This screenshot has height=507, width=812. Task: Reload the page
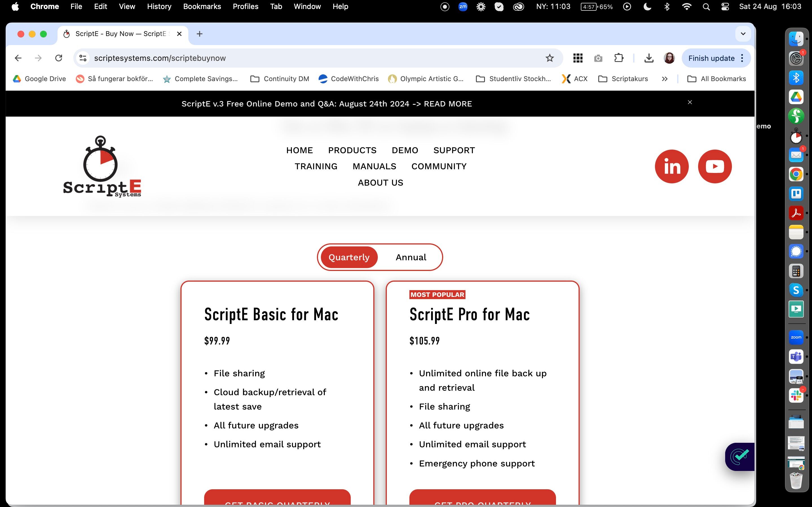[59, 58]
